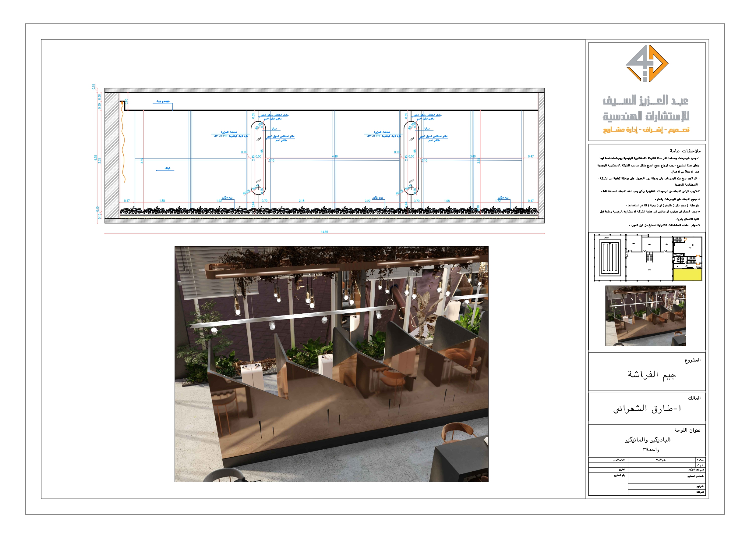Click the orange and grey company logo

coord(647,63)
